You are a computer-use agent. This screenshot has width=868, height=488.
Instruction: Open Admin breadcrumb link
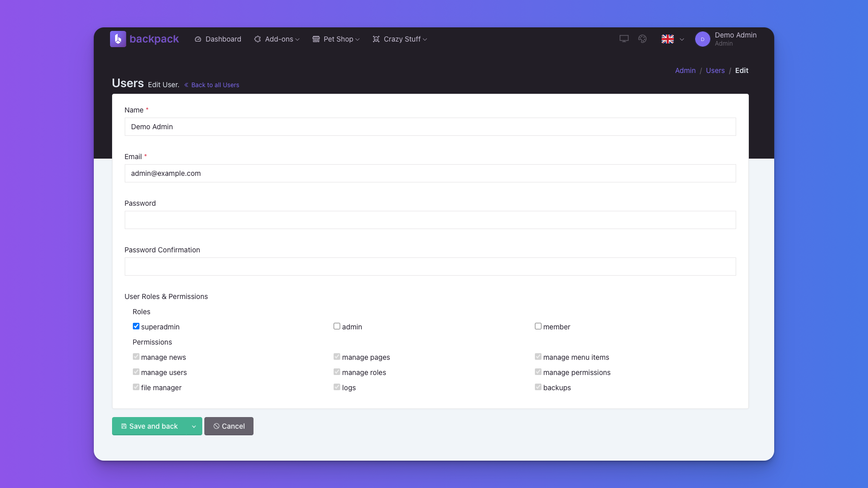click(685, 70)
